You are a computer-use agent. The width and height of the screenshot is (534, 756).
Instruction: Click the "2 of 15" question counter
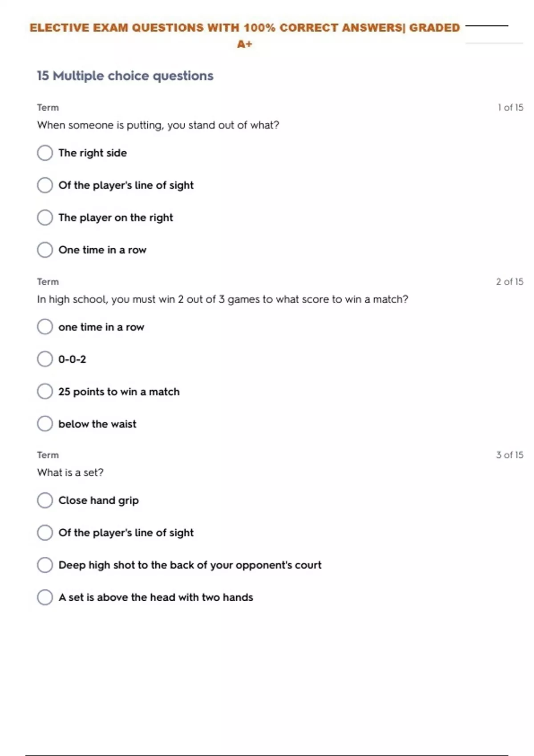(510, 281)
